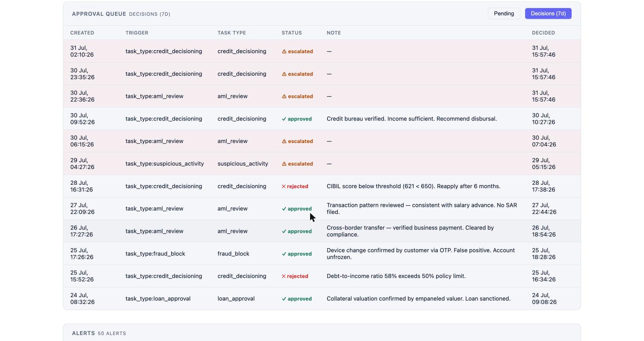Select the 'Cross-border transfer' note
Image resolution: width=644 pixels, height=341 pixels.
(x=410, y=231)
